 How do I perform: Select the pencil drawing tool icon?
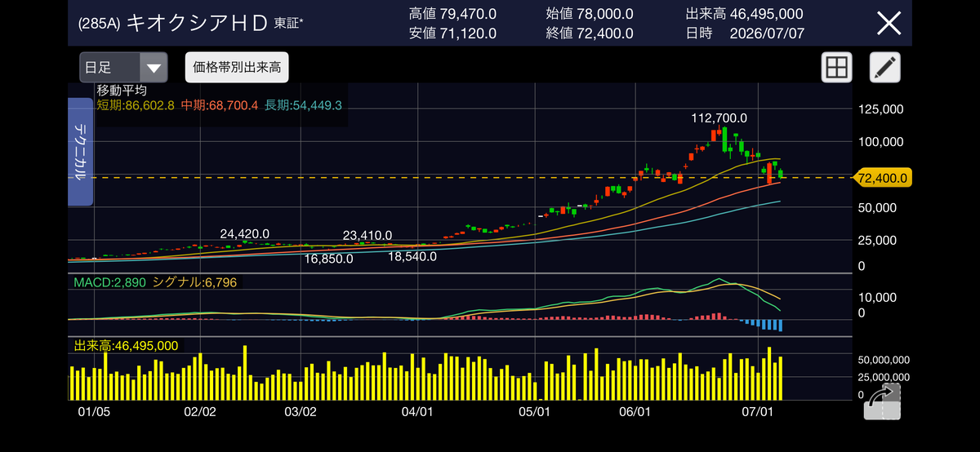pyautogui.click(x=884, y=68)
